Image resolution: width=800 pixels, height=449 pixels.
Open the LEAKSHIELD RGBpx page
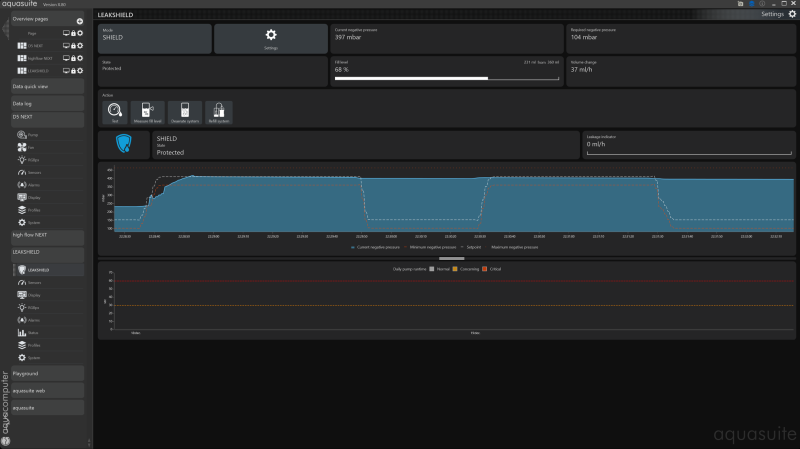pos(48,307)
